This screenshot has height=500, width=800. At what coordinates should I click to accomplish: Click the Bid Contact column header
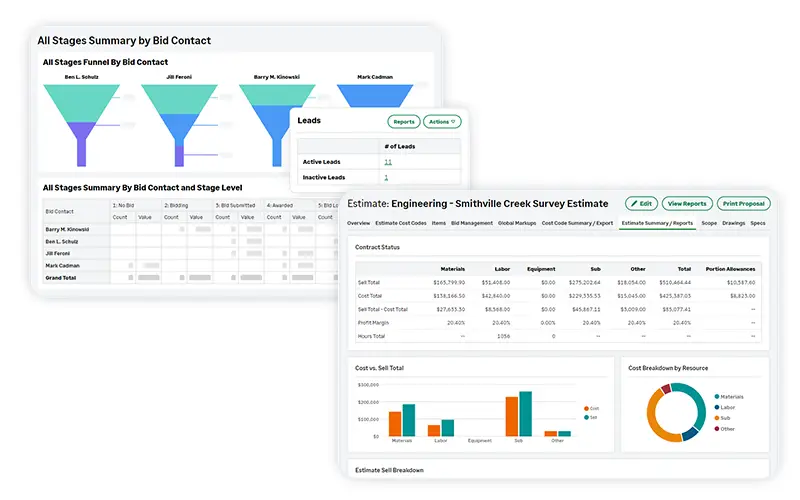59,211
